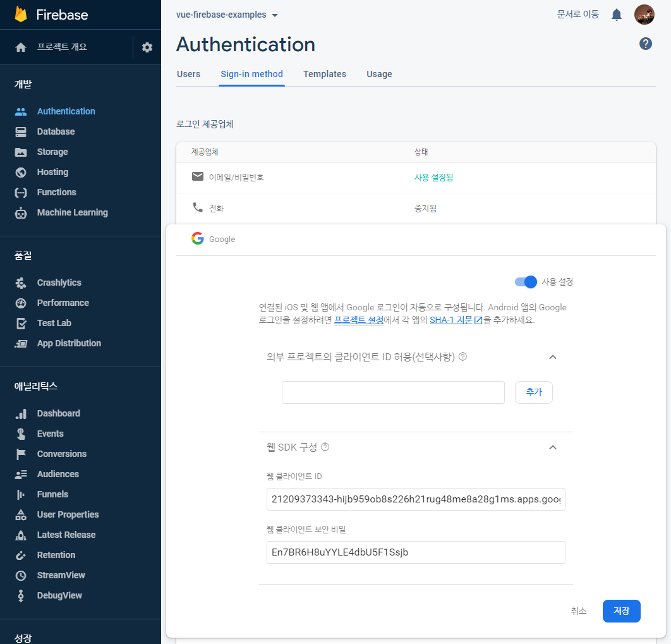Click the Authentication people icon in sidebar
Viewport: 671px width, 644px height.
[x=21, y=111]
